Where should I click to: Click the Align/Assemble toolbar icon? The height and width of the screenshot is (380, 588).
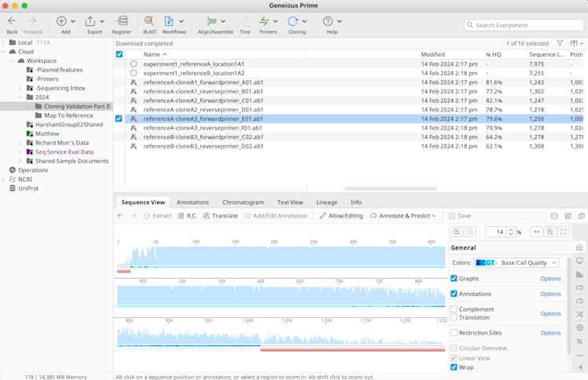pos(211,22)
